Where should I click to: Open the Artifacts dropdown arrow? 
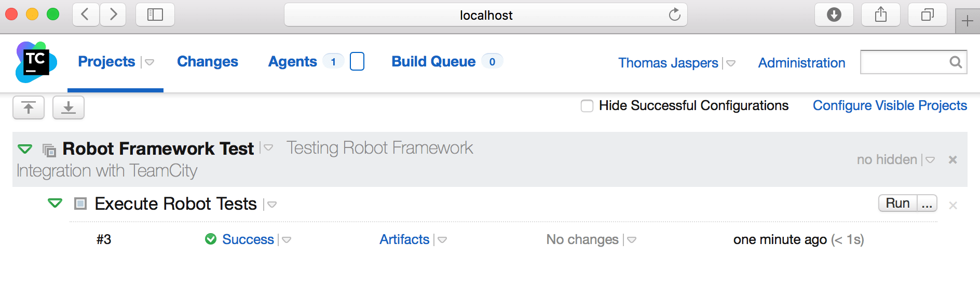pyautogui.click(x=442, y=240)
